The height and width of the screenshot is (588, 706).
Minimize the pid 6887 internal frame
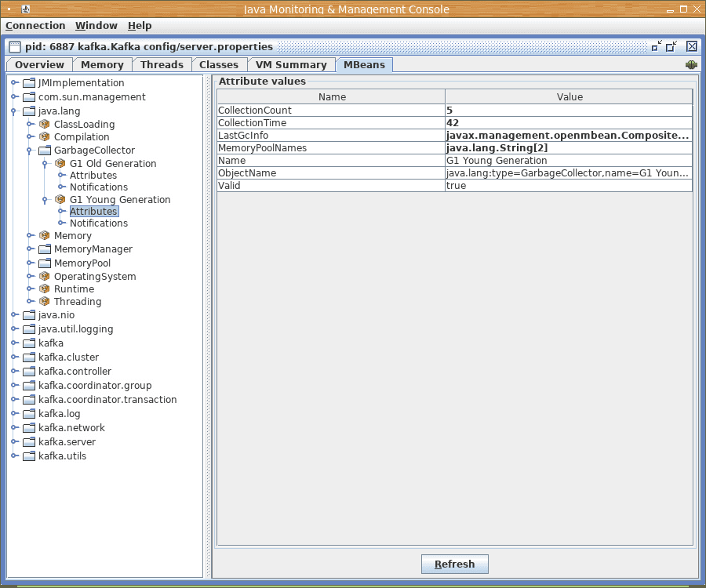pos(657,46)
